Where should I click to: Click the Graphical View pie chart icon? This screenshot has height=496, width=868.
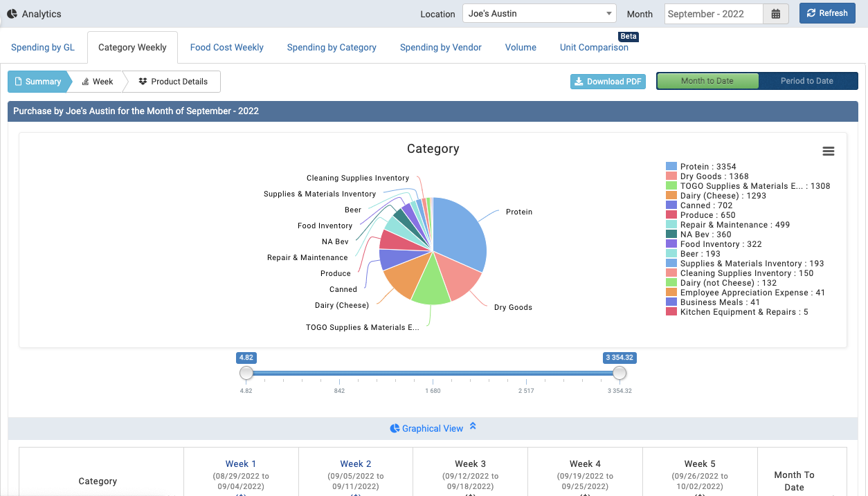pyautogui.click(x=395, y=428)
